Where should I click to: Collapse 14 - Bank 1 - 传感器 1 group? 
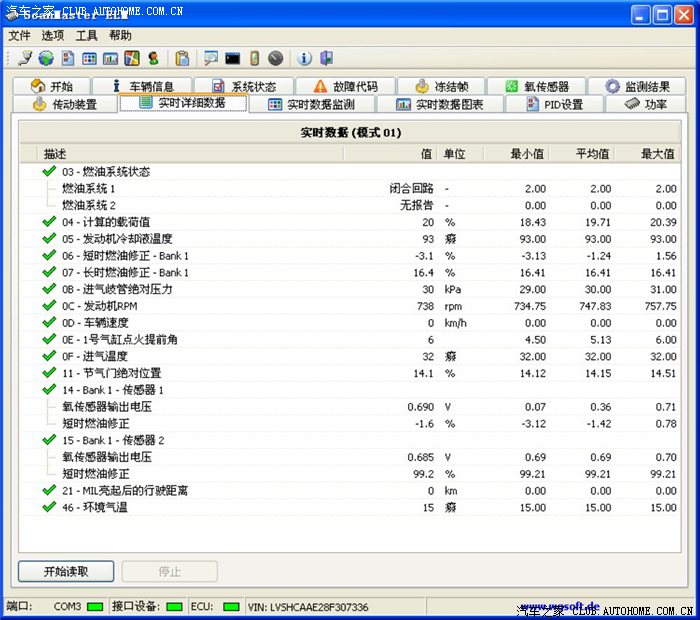pos(49,390)
